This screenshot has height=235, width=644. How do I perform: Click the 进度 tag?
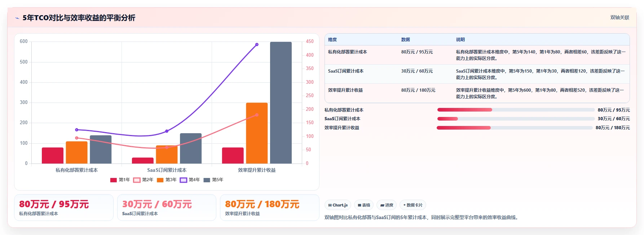click(x=387, y=205)
